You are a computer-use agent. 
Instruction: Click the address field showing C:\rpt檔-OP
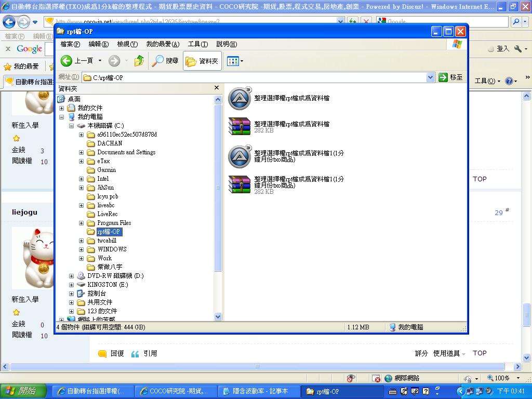click(255, 77)
